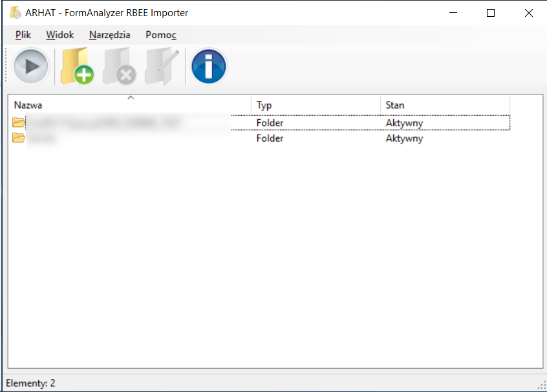Select the folder icon of the second row
The image size is (547, 392).
coord(18,138)
